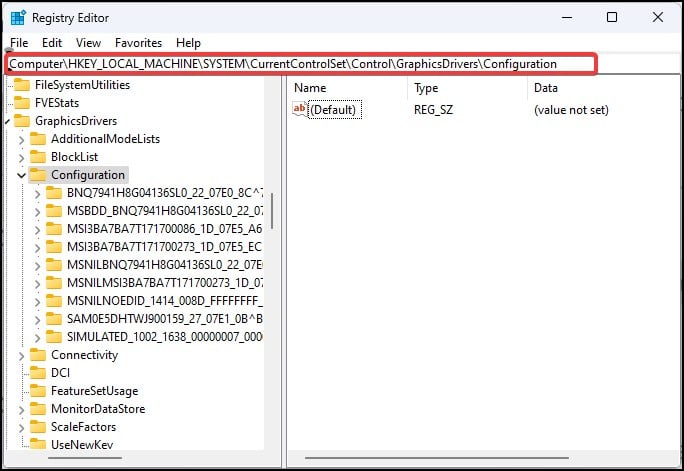Click the BNQ7941H8G04136SL0_22_07E0_8C folder icon

(x=54, y=193)
